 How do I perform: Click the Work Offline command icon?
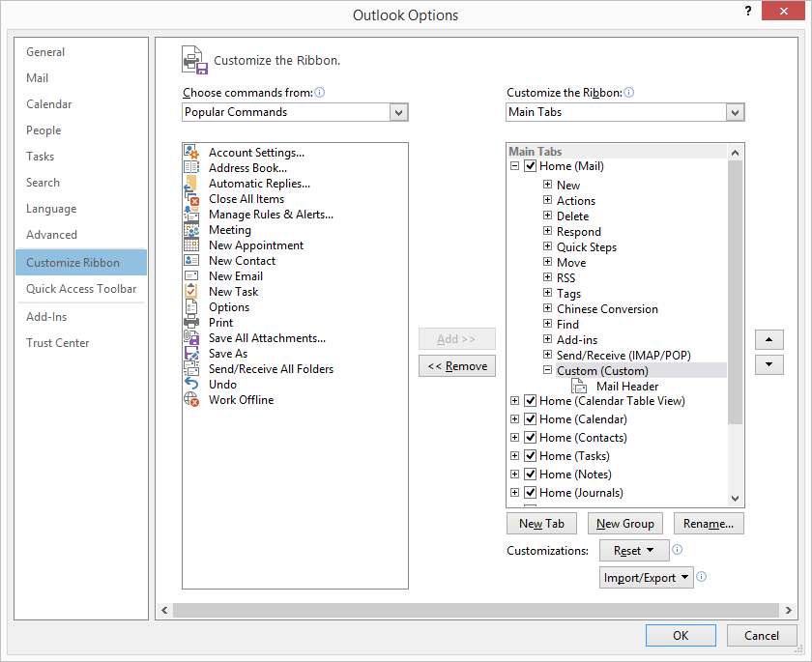190,399
